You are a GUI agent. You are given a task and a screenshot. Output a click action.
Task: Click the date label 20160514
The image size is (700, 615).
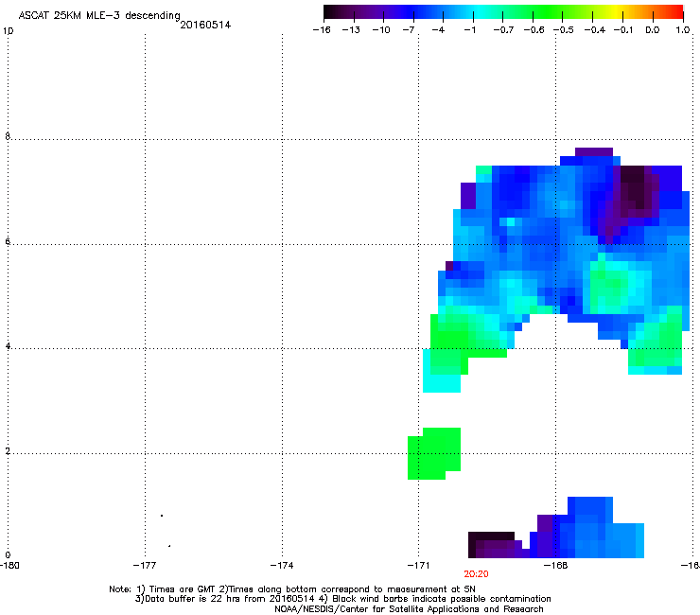click(x=205, y=25)
